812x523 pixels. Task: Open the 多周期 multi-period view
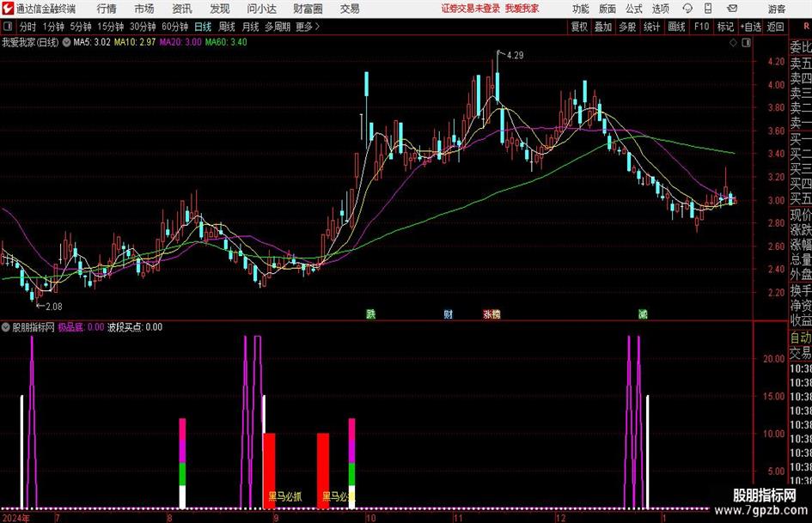278,27
